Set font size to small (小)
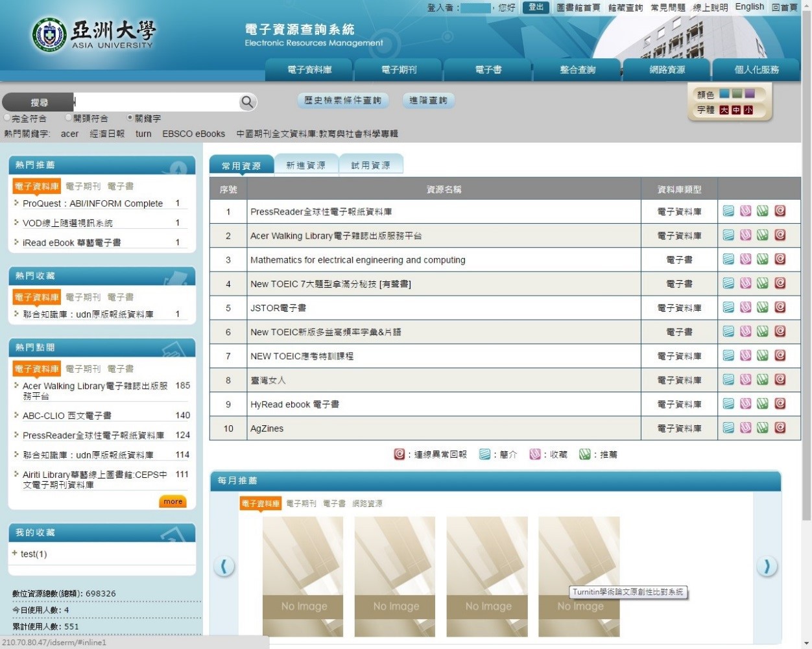812x649 pixels. coord(748,110)
